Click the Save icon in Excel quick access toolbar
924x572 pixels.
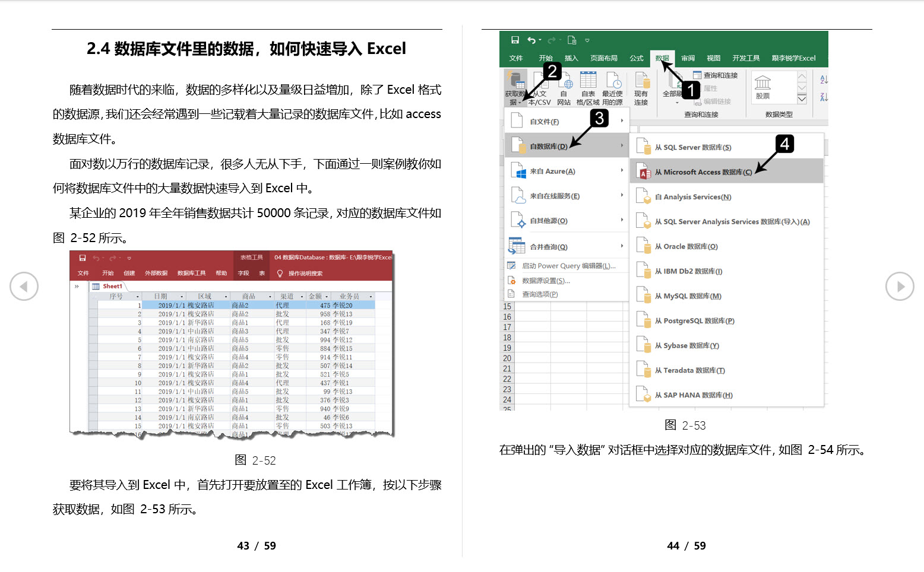pyautogui.click(x=515, y=40)
